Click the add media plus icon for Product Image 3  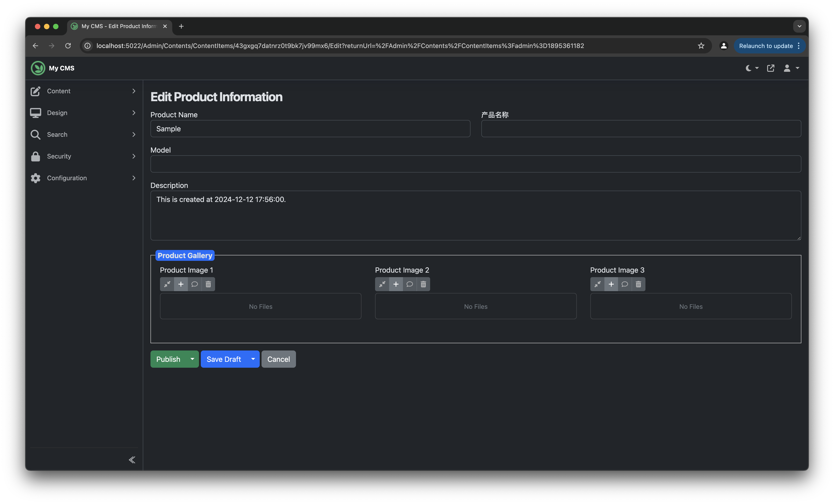coord(611,284)
